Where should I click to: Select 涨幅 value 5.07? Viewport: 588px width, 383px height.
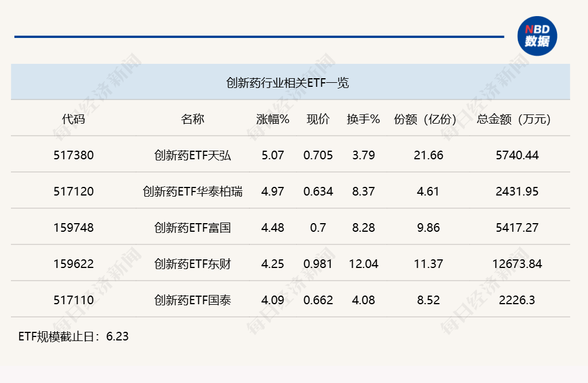point(273,155)
